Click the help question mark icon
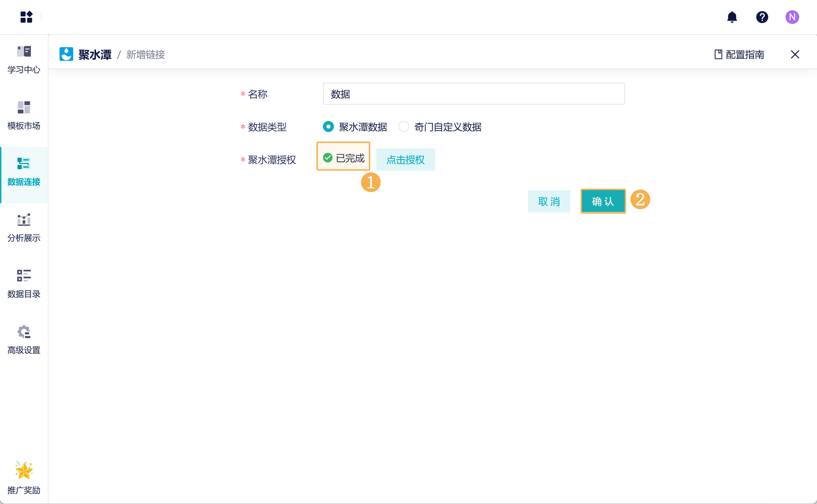This screenshot has height=504, width=817. [762, 17]
